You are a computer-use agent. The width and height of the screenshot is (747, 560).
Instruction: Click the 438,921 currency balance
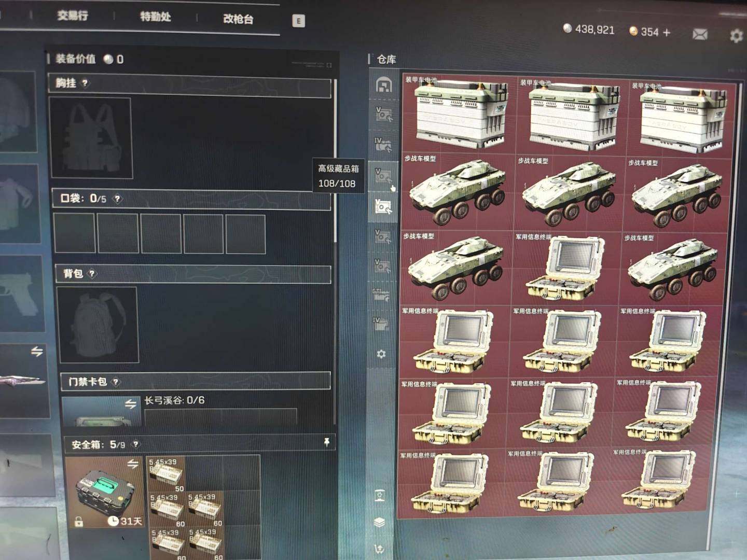click(x=589, y=29)
